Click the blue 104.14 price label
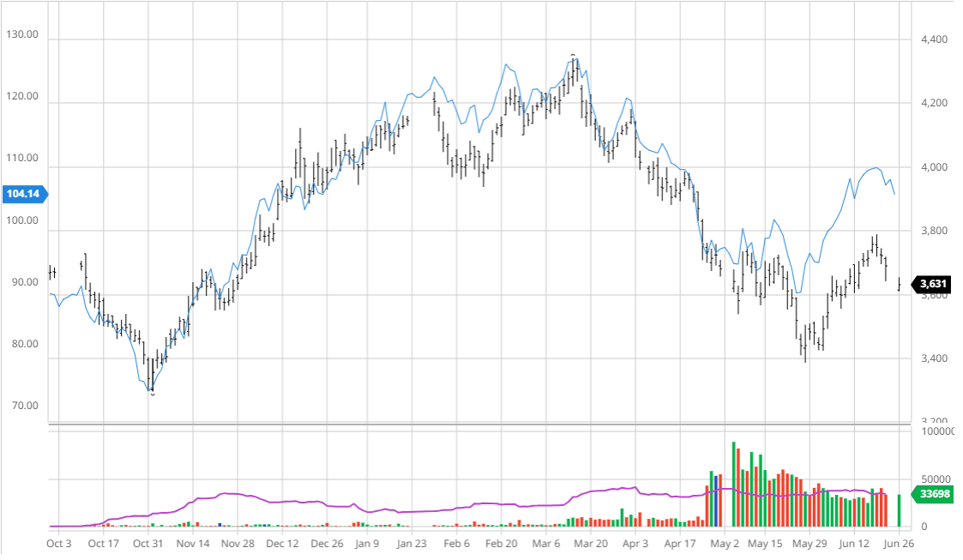This screenshot has height=560, width=963. pyautogui.click(x=25, y=194)
